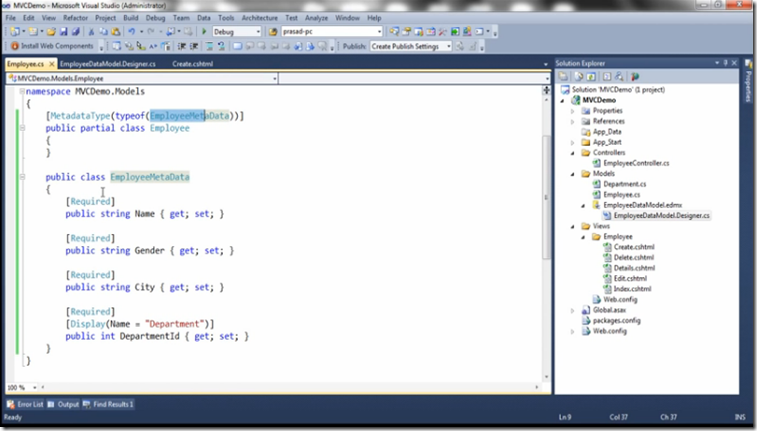The height and width of the screenshot is (431, 757).
Task: Collapse the partial class Employee outlining
Action: [x=22, y=128]
